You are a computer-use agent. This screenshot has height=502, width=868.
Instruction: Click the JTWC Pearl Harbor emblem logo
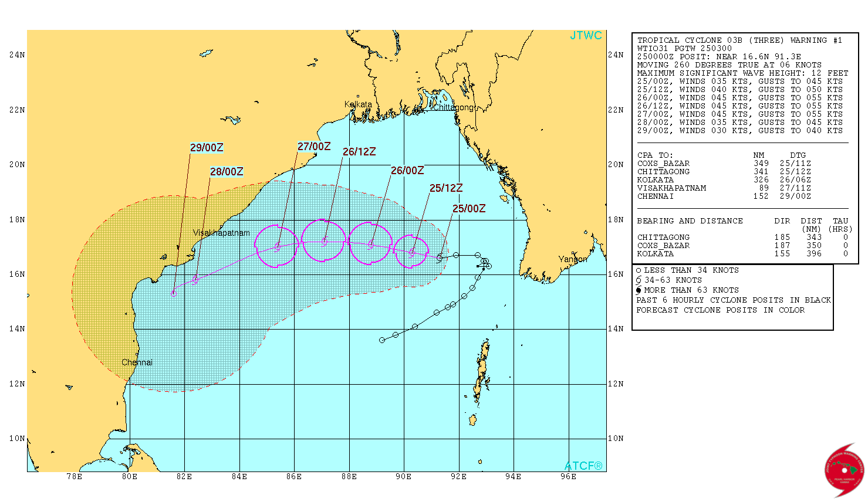point(845,472)
